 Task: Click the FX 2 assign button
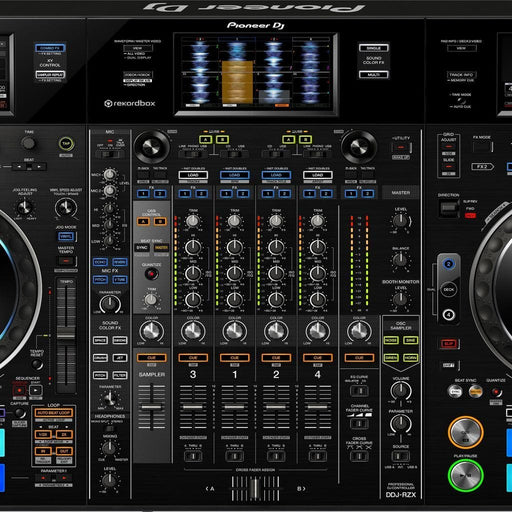coord(482,166)
